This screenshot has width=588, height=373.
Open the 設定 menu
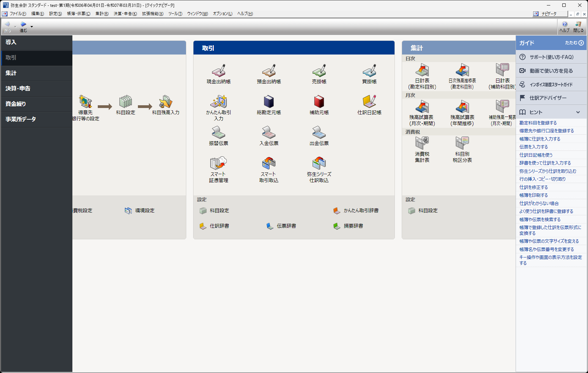click(x=56, y=14)
